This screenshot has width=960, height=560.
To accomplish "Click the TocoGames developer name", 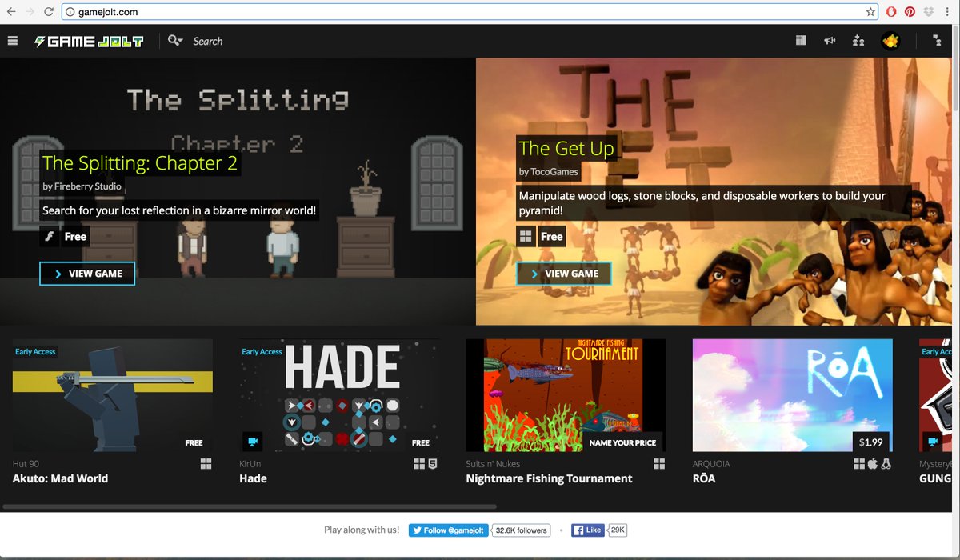I will 554,172.
